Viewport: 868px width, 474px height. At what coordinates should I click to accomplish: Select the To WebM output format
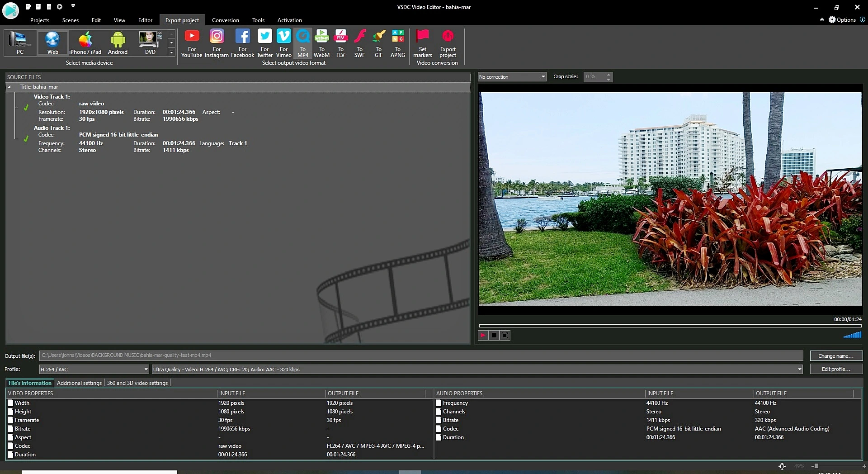[x=321, y=43]
